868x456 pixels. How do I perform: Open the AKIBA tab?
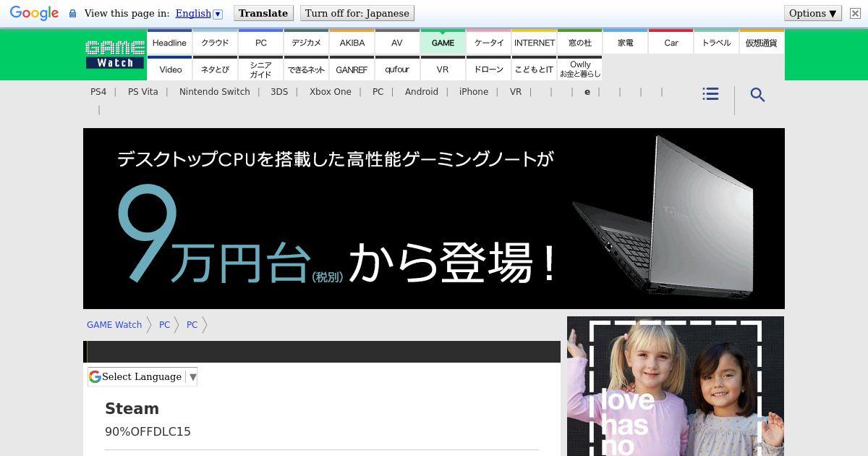[352, 43]
